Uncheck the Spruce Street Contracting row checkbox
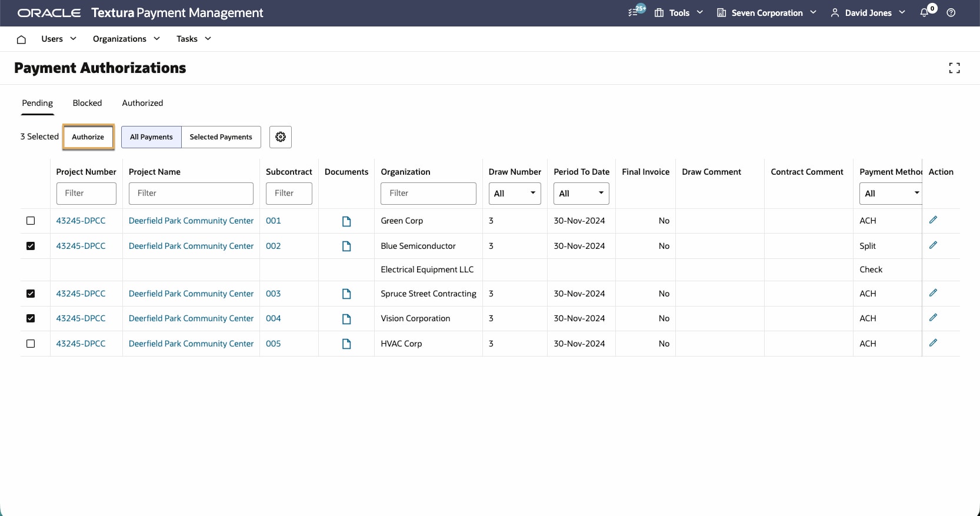 click(x=31, y=294)
